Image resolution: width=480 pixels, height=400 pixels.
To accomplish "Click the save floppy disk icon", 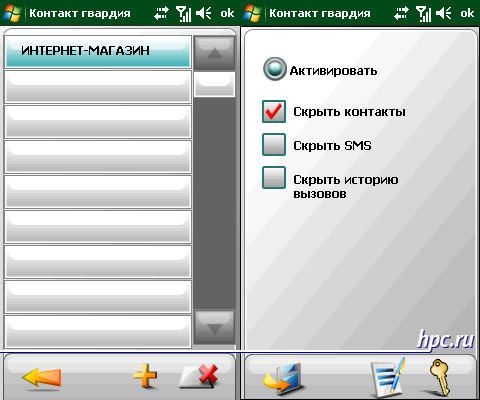I will coord(283,378).
